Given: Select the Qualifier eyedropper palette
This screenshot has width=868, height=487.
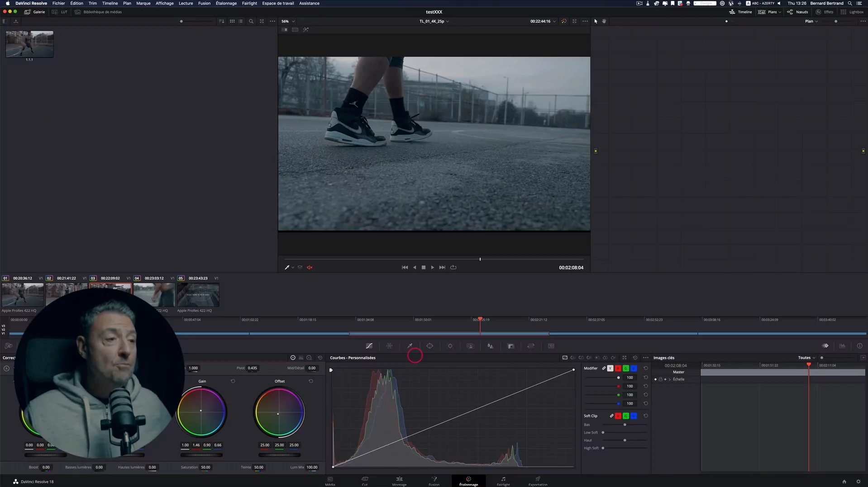Looking at the screenshot, I should tap(410, 346).
